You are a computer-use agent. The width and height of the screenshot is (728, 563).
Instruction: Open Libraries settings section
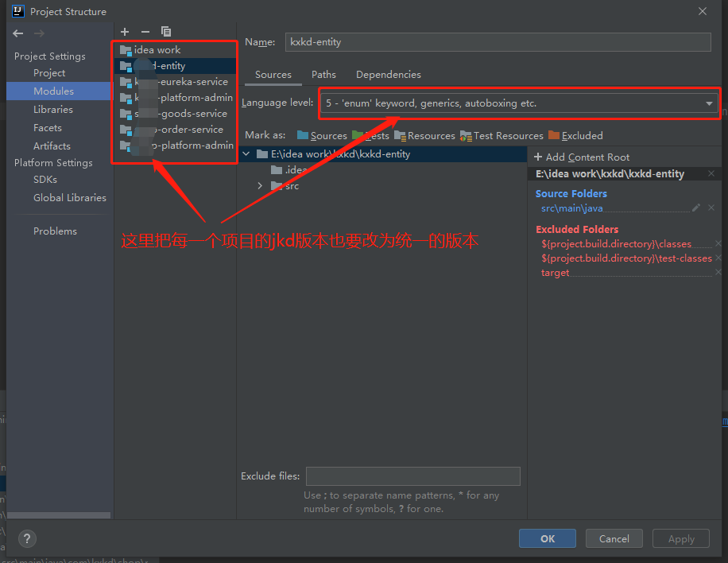point(53,110)
